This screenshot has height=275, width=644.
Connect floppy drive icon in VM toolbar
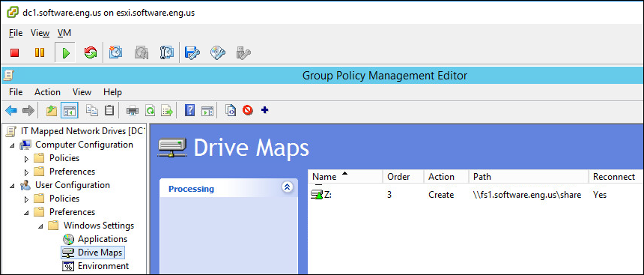192,52
